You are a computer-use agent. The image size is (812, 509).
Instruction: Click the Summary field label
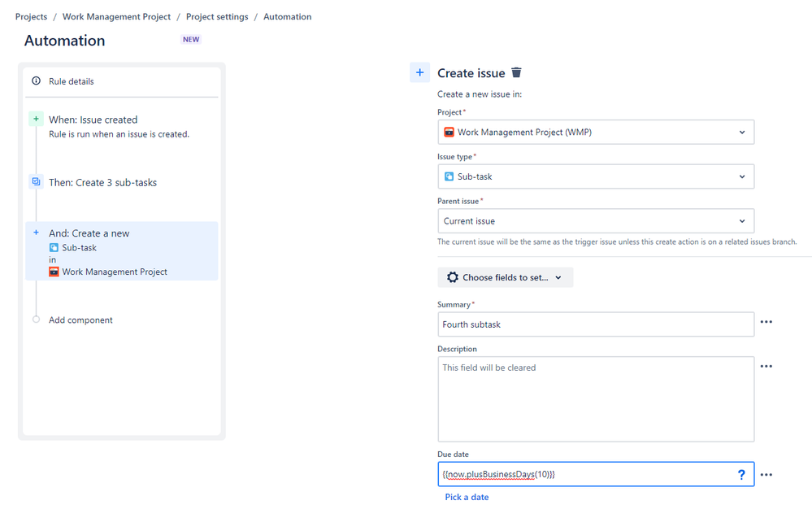454,304
